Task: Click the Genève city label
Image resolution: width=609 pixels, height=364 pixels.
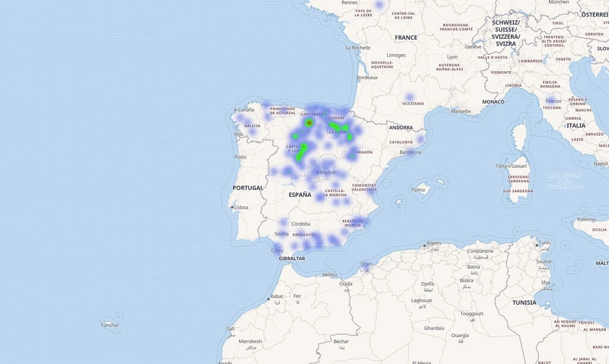Action: click(x=473, y=46)
